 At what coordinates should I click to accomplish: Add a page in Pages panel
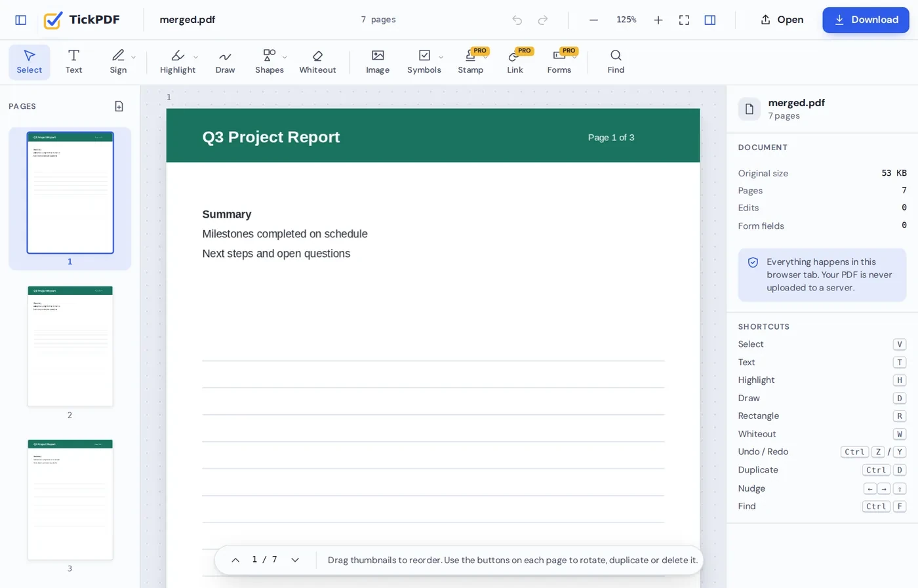click(119, 106)
